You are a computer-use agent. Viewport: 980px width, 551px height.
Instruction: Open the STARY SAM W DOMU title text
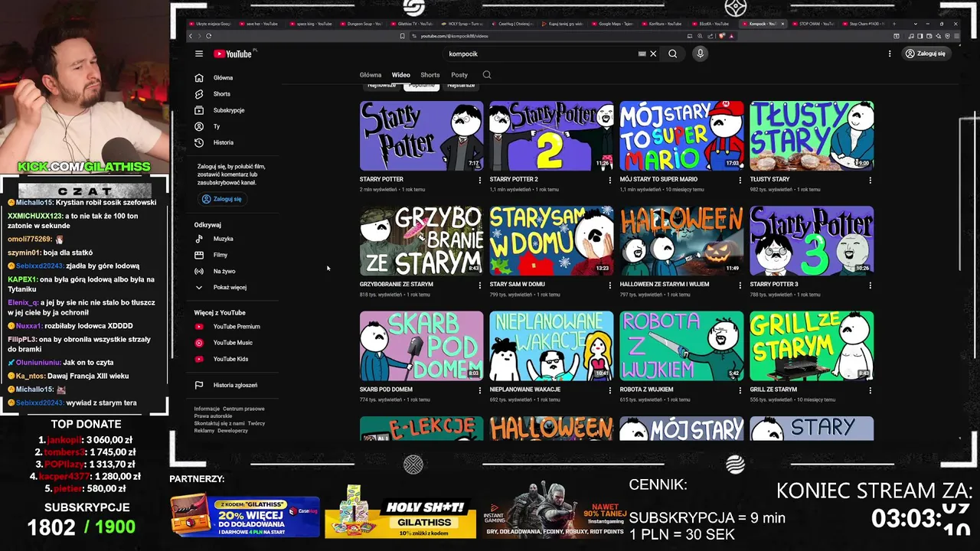tap(518, 284)
